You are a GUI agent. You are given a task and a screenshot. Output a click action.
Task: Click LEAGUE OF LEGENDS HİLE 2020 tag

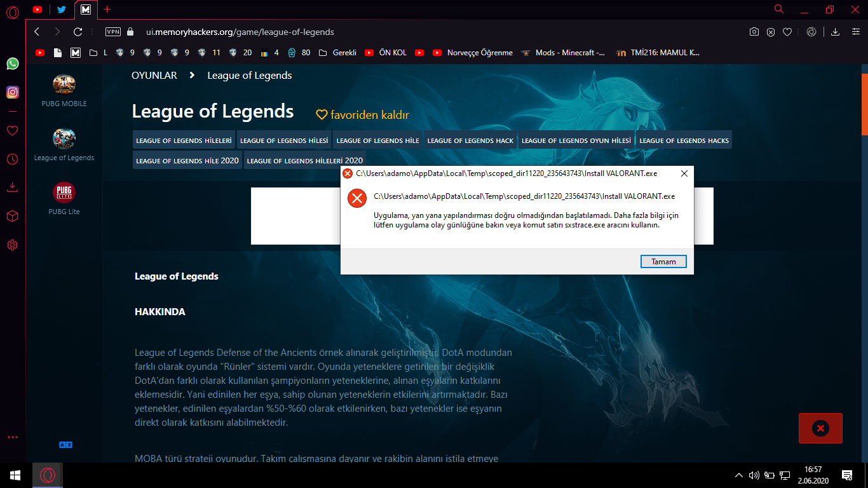(187, 161)
